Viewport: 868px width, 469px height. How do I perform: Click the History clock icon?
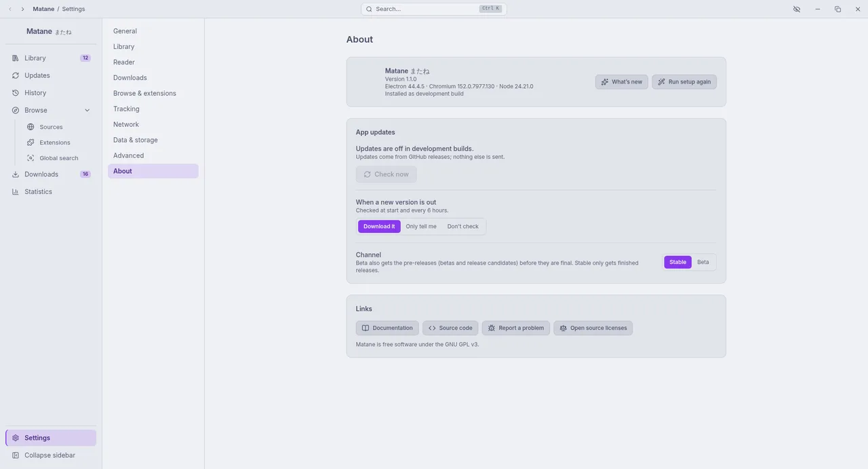point(16,93)
